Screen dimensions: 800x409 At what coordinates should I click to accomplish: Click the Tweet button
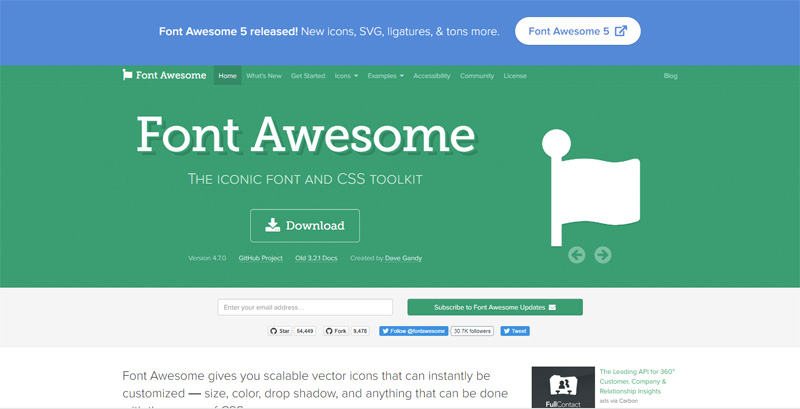coord(515,331)
